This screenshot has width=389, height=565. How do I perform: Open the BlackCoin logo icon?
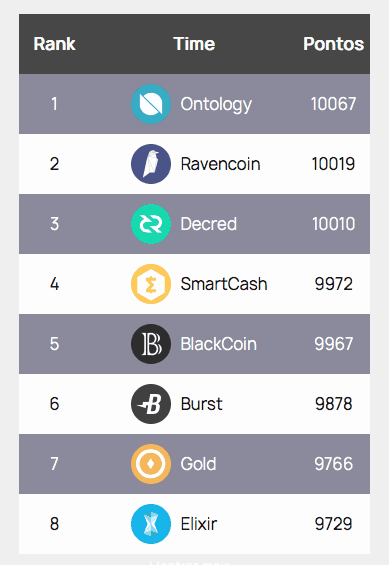[151, 344]
